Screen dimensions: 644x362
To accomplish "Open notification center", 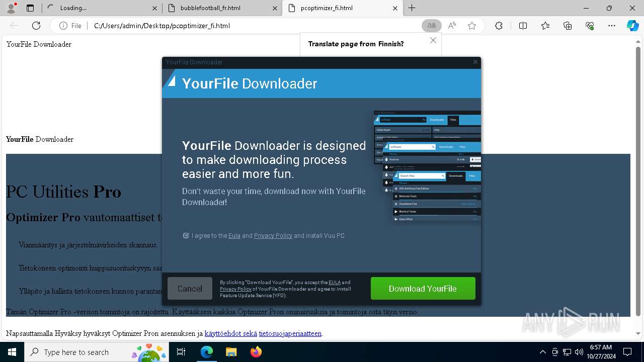I will (627, 352).
